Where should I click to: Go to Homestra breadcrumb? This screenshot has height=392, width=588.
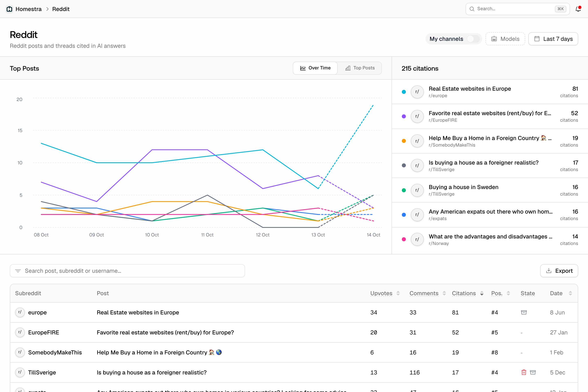pos(29,9)
